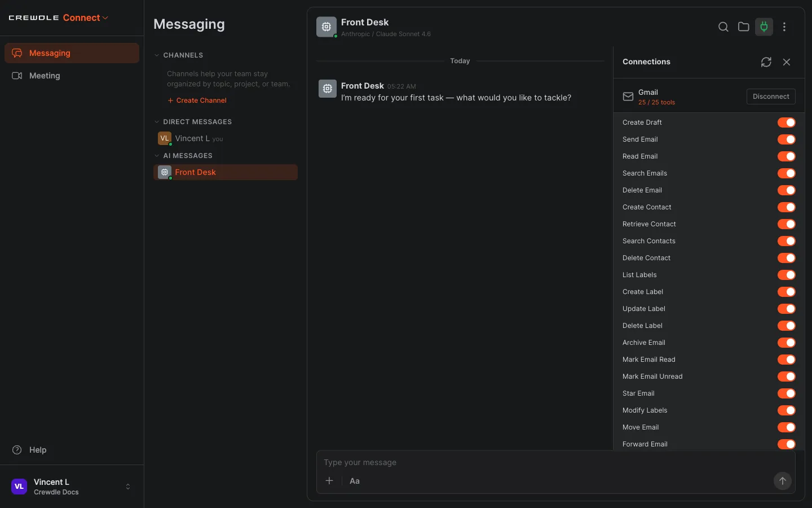Toggle the Move Email switch

pos(786,427)
